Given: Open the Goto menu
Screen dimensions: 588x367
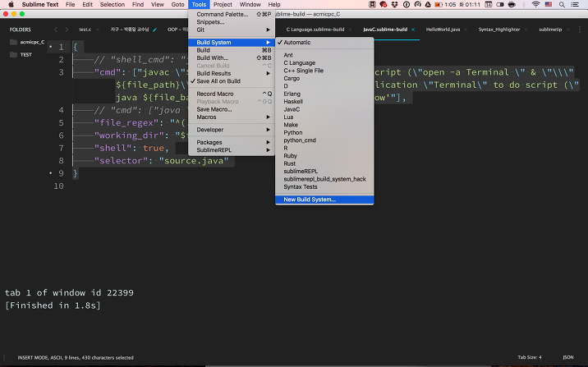Looking at the screenshot, I should (177, 4).
